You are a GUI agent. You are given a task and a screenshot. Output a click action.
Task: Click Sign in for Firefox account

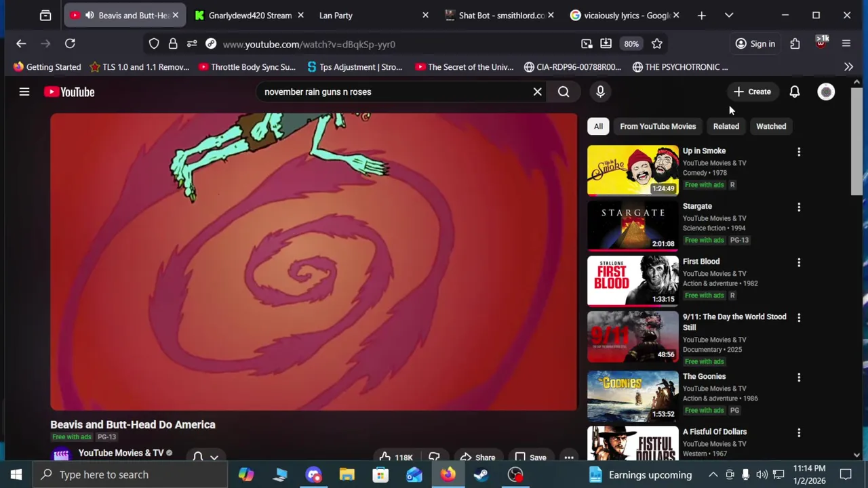pos(755,43)
